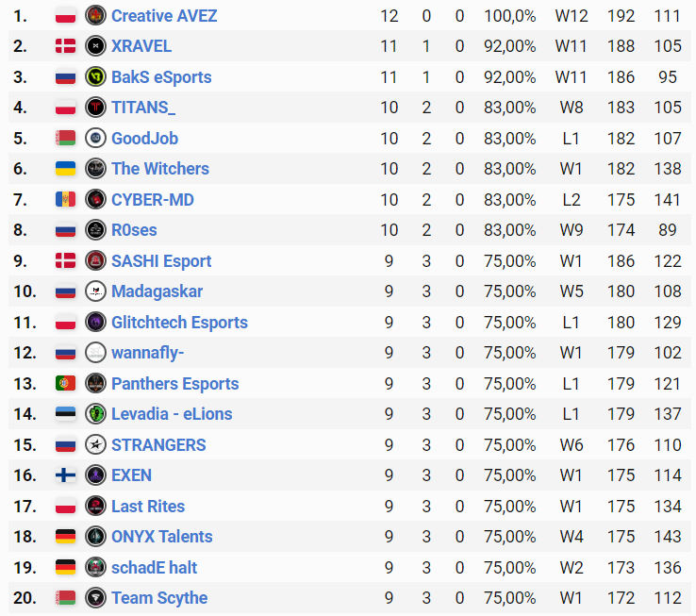Open the GoodJob team link
696x616 pixels.
144,139
